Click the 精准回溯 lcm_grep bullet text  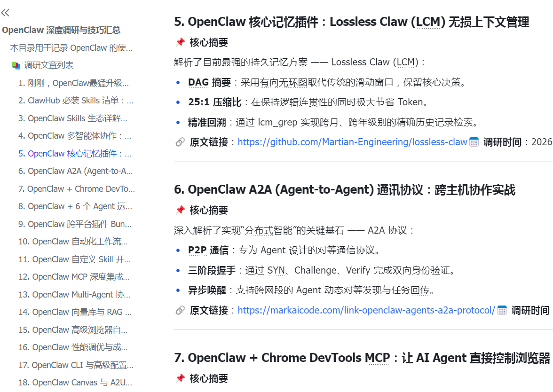click(x=333, y=122)
